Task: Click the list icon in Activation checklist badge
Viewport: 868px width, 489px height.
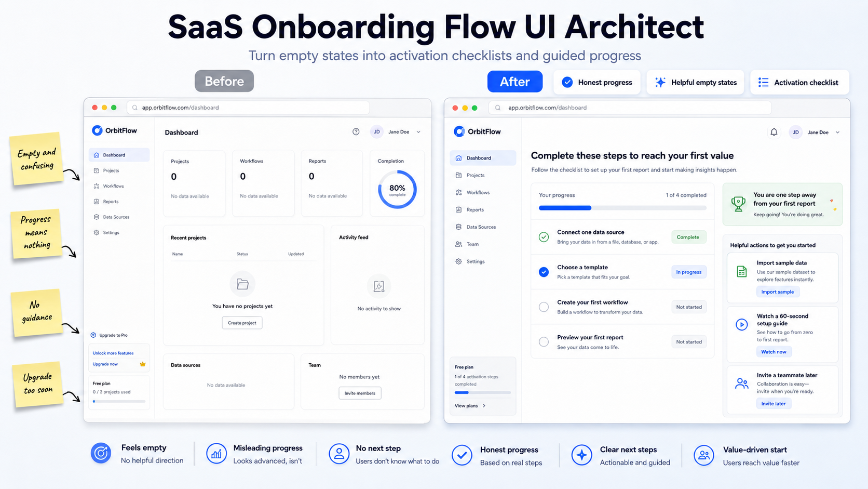Action: click(763, 83)
